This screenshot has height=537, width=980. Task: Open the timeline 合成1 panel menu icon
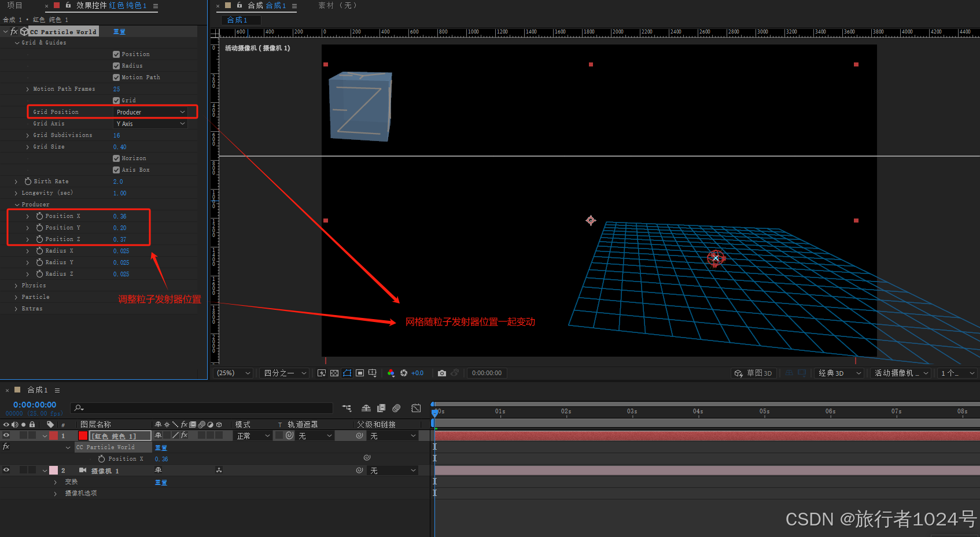[x=57, y=390]
